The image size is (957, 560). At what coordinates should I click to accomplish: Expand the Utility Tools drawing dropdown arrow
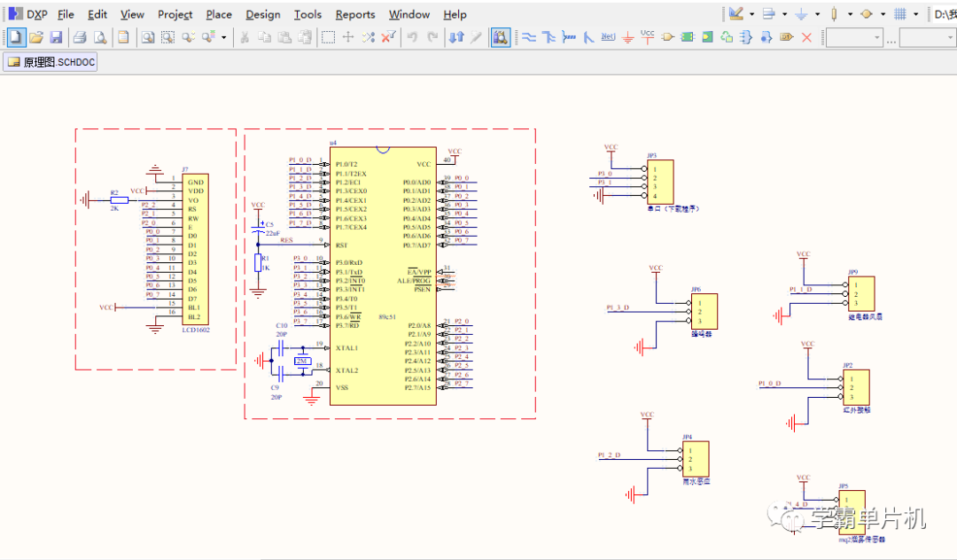coord(752,14)
